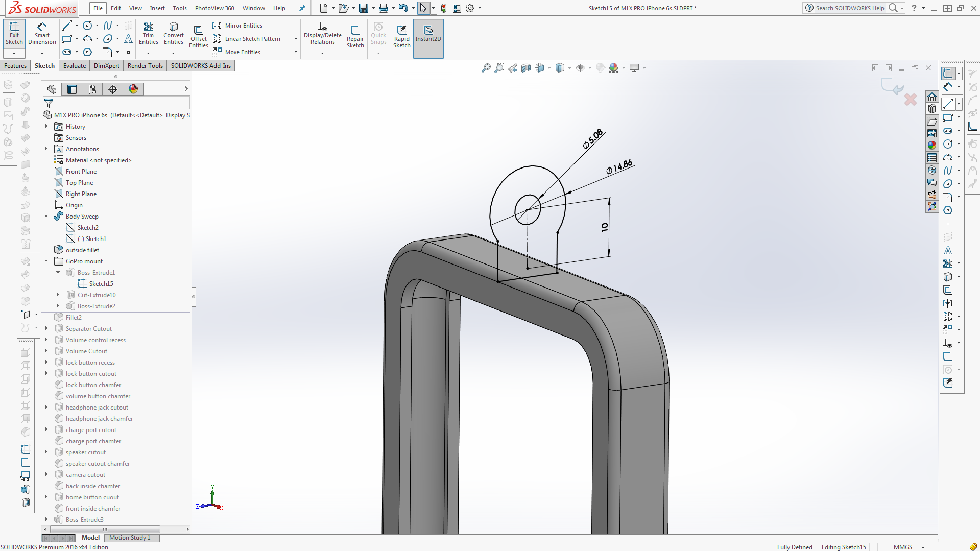Click Mirror Entities
980x551 pixels.
point(237,26)
